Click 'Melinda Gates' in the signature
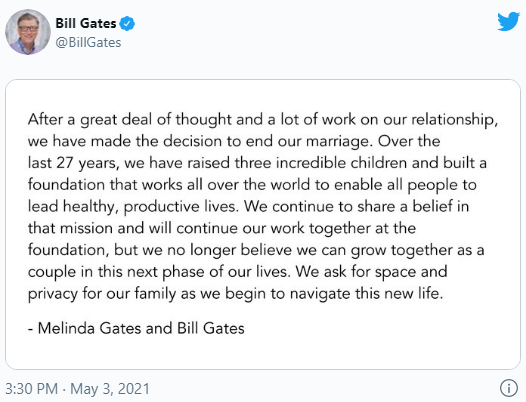The image size is (526, 402). (89, 328)
